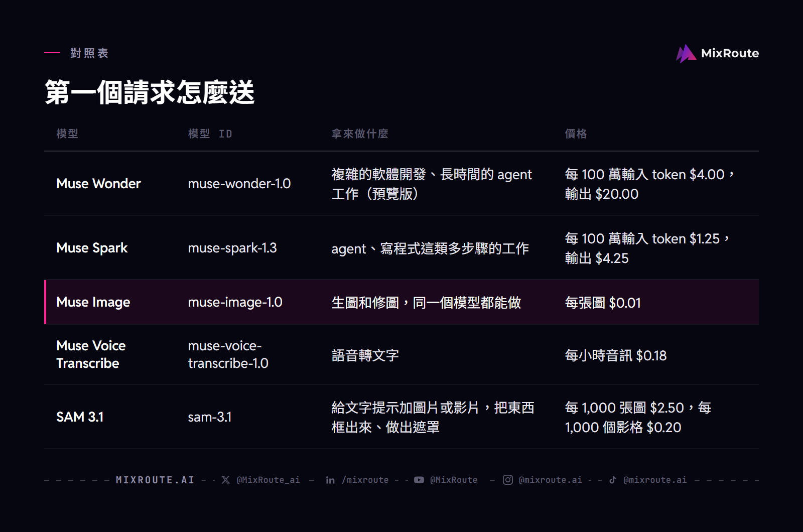Select the muse-spark-1.3 model ID
The image size is (803, 532).
click(232, 248)
